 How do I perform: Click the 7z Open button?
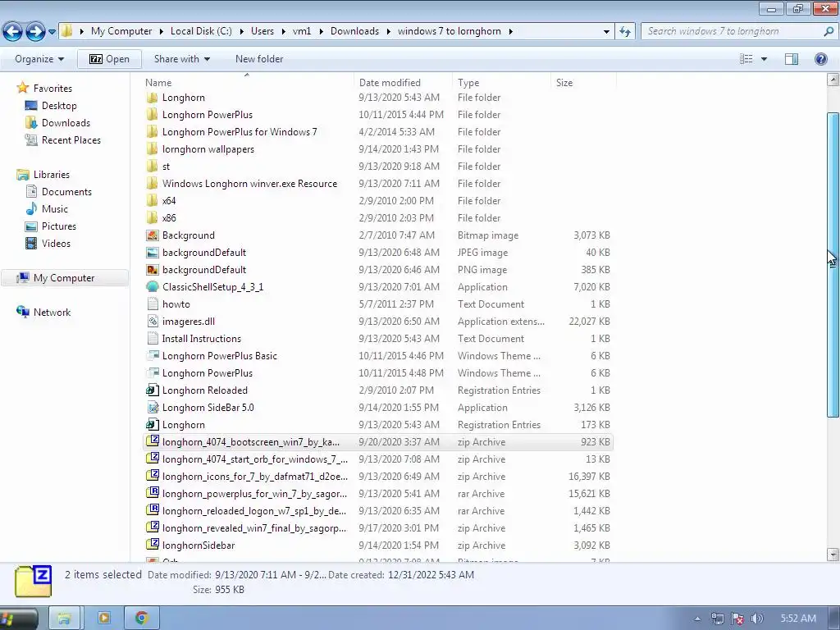(x=109, y=59)
